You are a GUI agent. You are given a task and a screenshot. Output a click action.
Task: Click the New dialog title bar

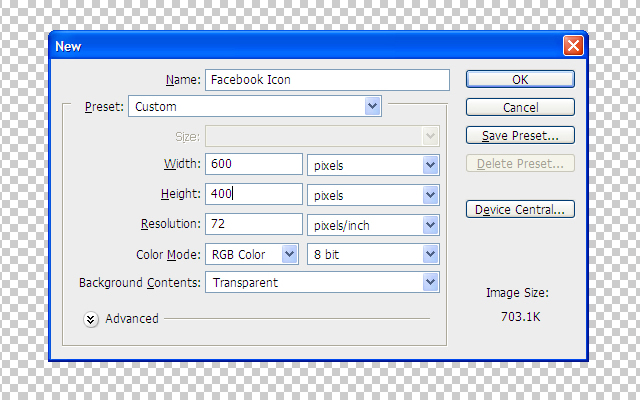click(300, 46)
